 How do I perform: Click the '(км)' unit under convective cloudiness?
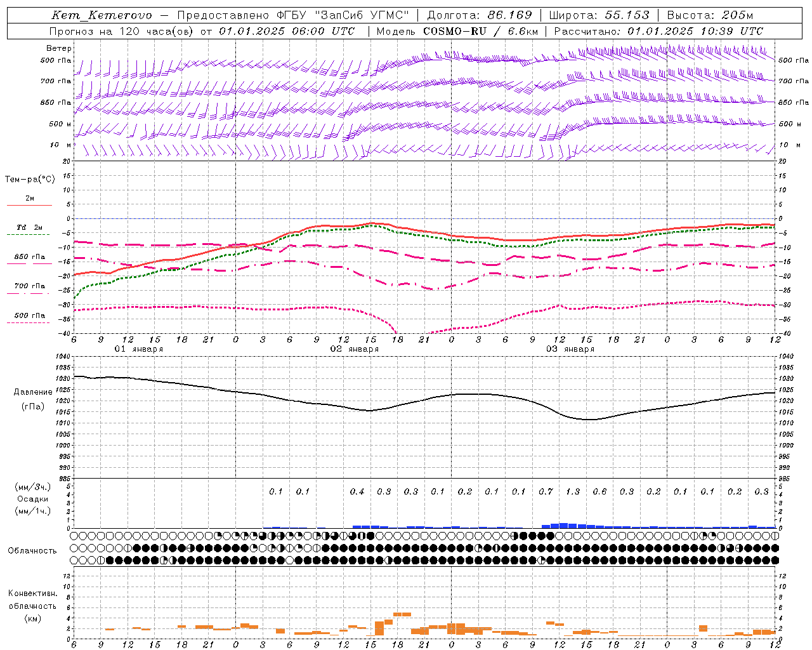click(x=32, y=618)
